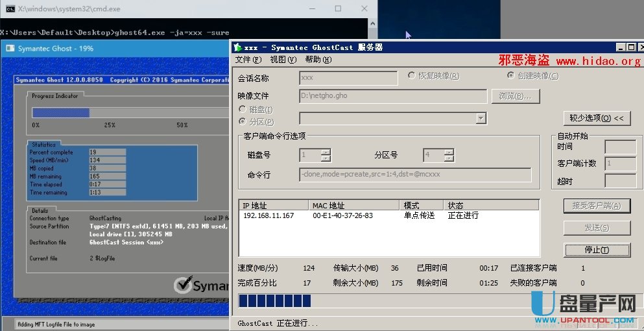644x331 pixels.
Task: Click the cmd.exe title bar icon
Action: (x=10, y=9)
